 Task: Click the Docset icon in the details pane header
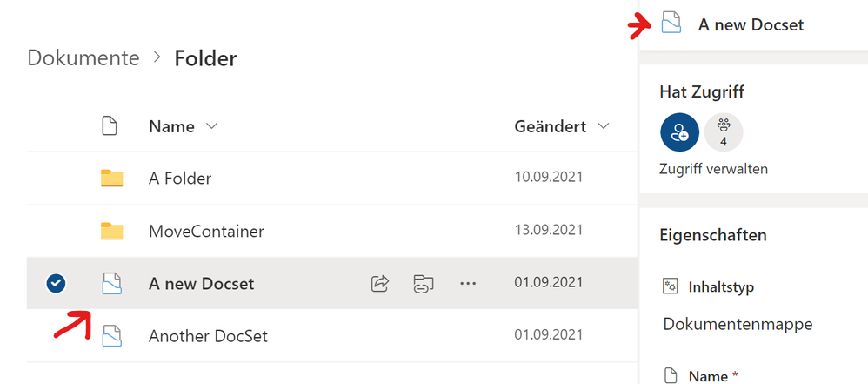pos(671,23)
